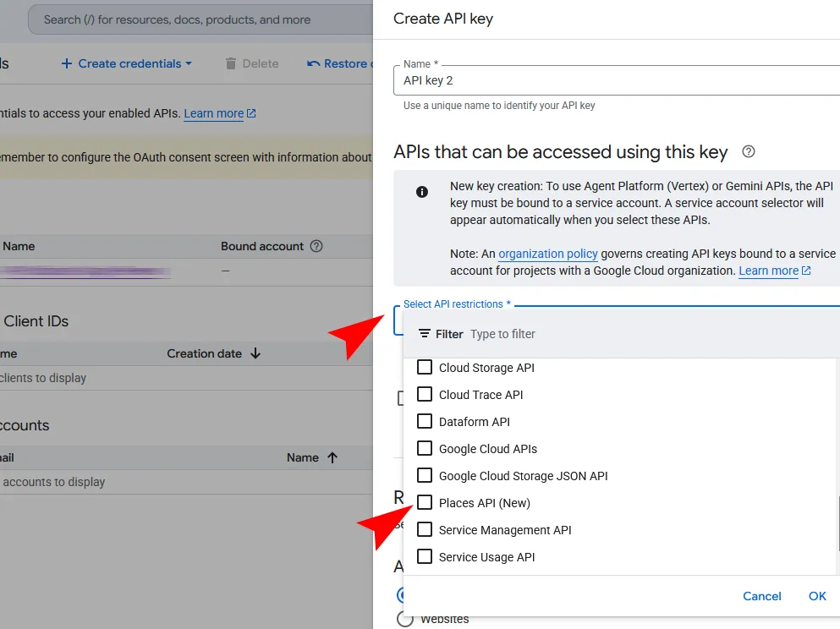Click the Google Cloud APIs label
Viewport: 840px width, 629px height.
tap(487, 449)
